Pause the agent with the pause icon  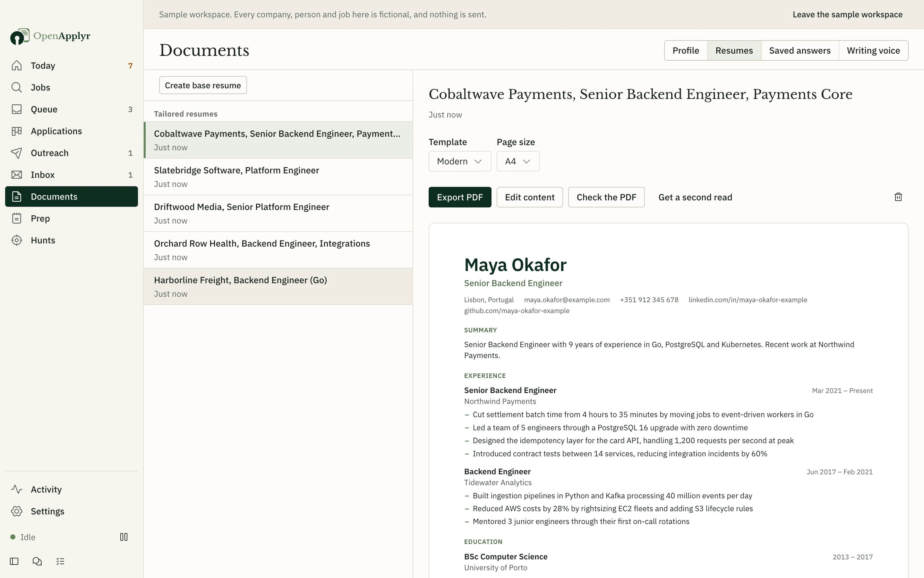pos(124,537)
